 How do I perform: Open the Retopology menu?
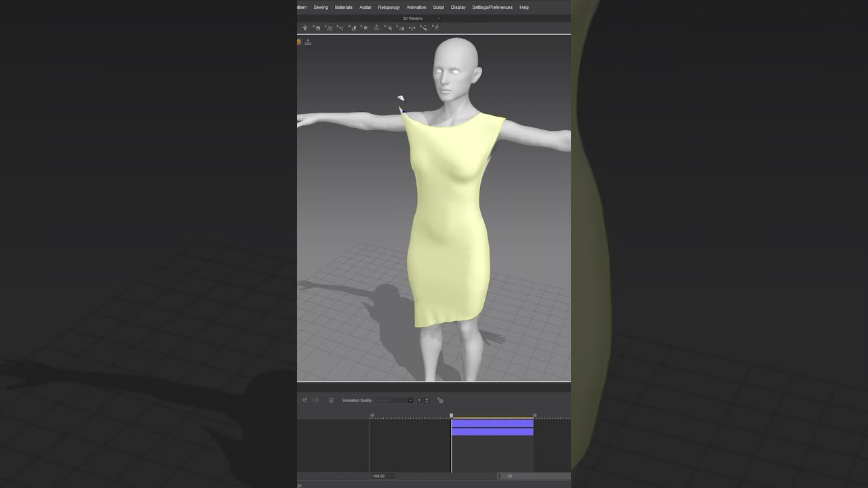[389, 7]
